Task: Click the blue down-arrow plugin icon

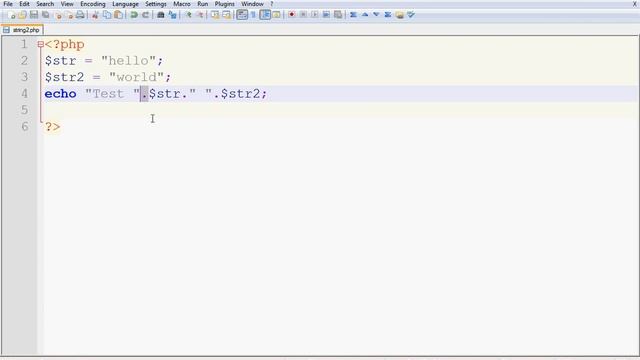Action: pos(376,15)
